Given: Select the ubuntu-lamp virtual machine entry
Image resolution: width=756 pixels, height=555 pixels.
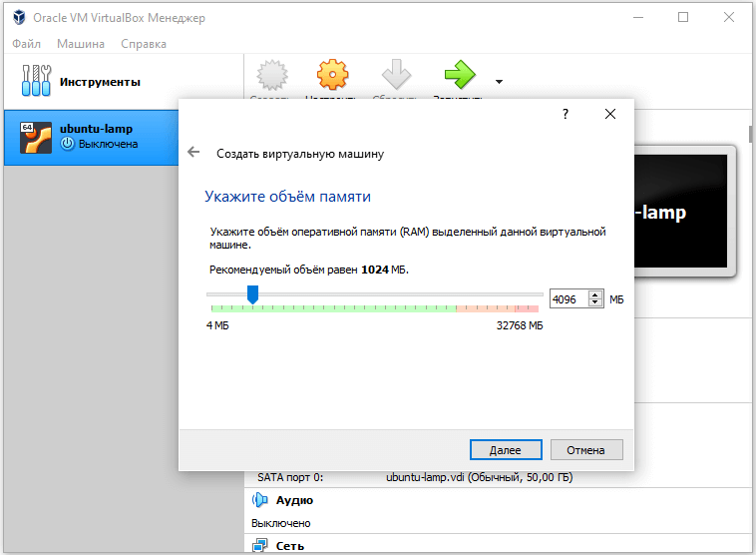Looking at the screenshot, I should pos(91,138).
